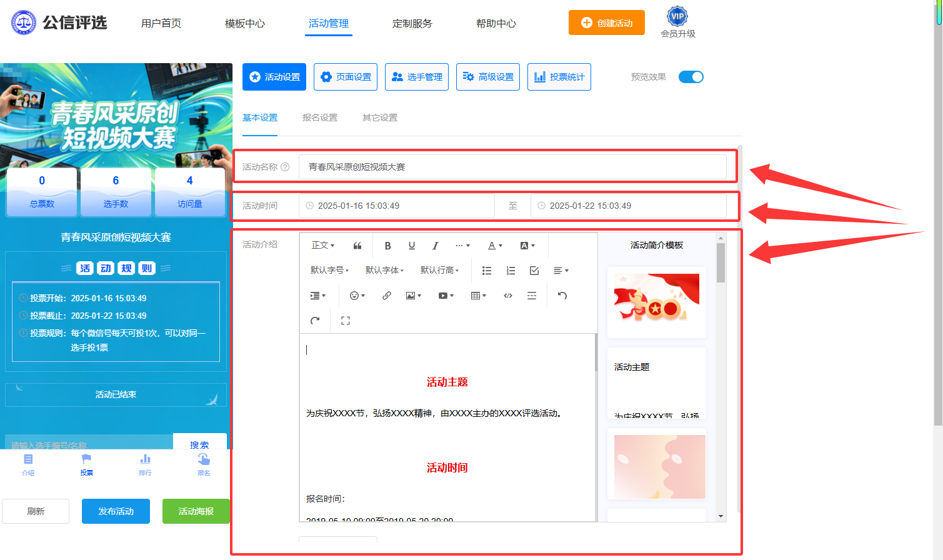The image size is (943, 560).
Task: Open the more text styles dropdown
Action: [462, 246]
